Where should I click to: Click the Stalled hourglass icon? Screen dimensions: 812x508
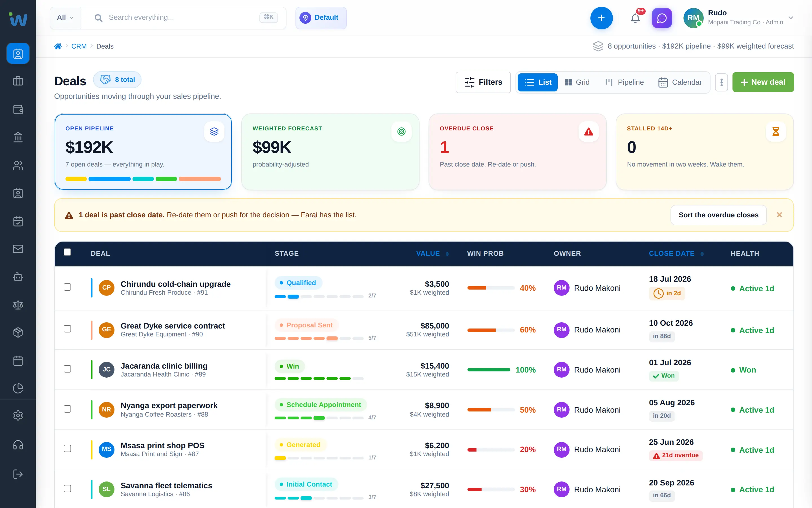(776, 131)
